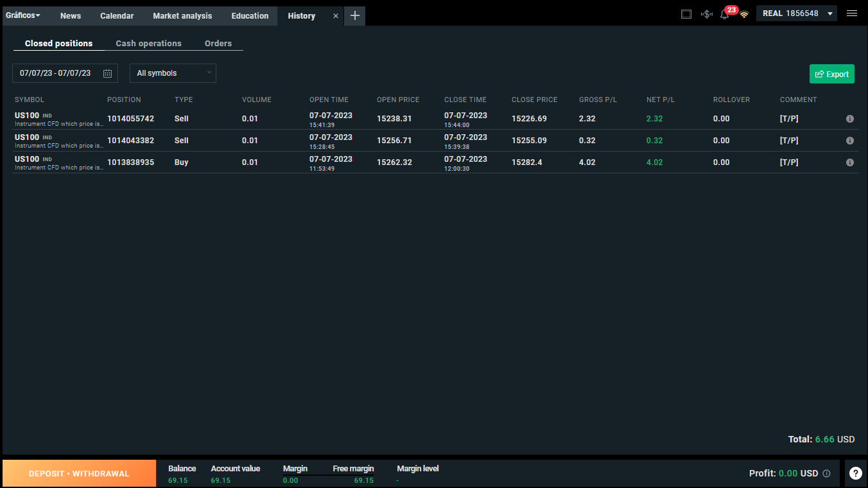Close the History tab
Viewport: 868px width, 488px height.
coord(336,16)
